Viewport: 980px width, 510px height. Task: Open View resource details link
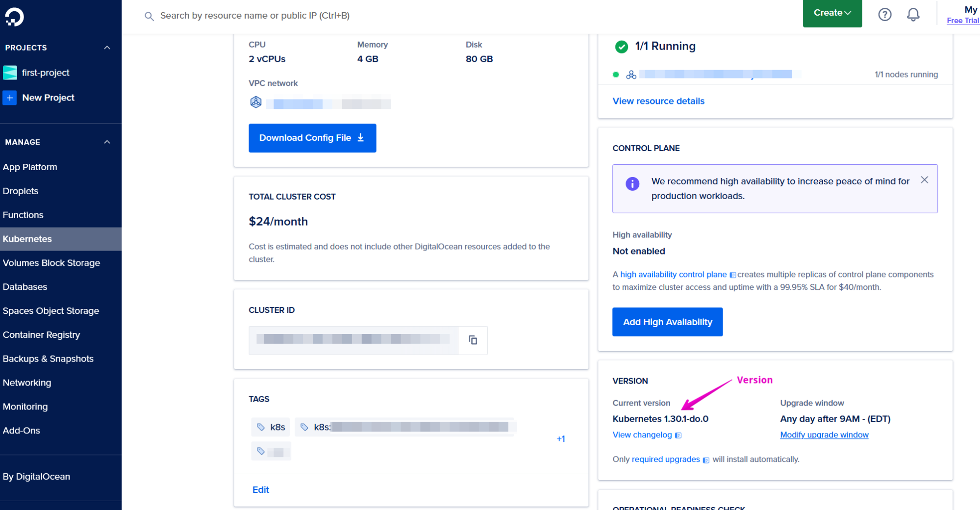pos(658,101)
